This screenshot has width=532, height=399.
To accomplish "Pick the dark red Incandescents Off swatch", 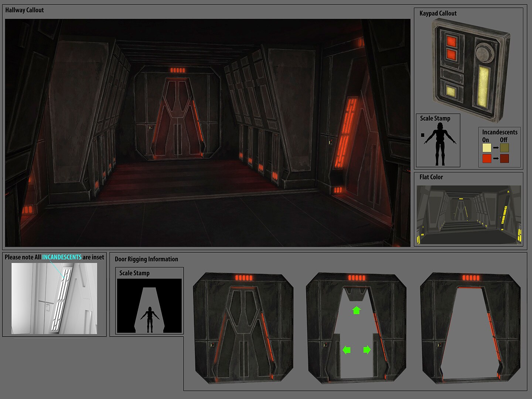I will [x=505, y=158].
